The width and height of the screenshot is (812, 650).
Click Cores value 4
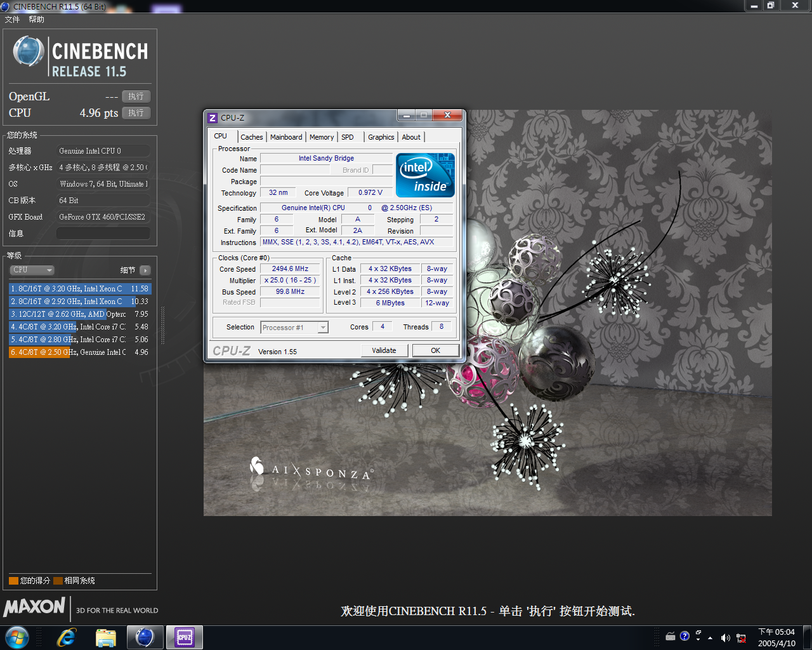tap(382, 327)
